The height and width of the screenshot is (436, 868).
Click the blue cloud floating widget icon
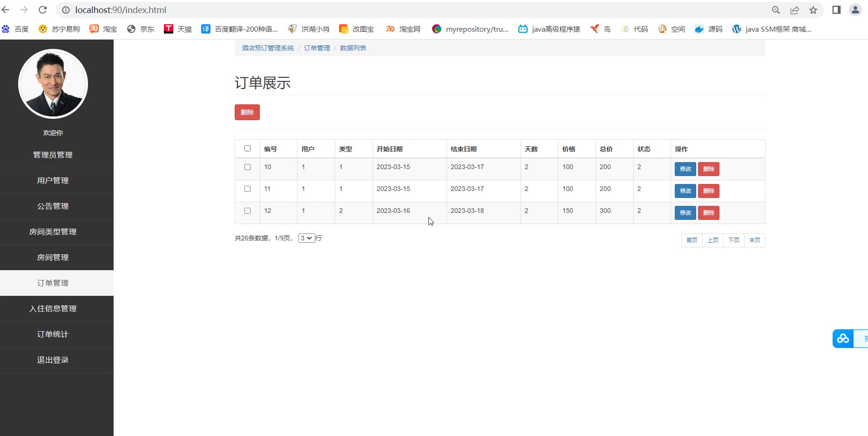pyautogui.click(x=843, y=339)
